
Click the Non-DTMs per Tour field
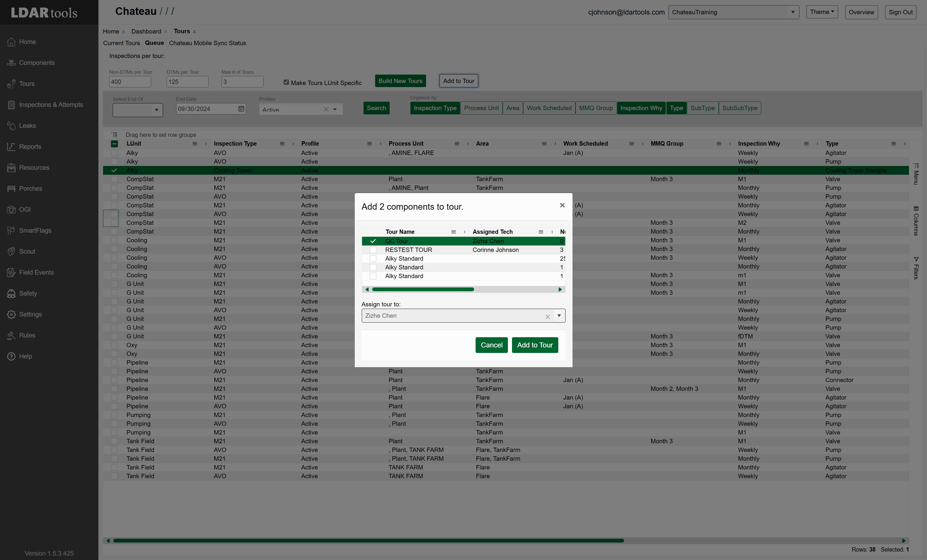tap(130, 82)
